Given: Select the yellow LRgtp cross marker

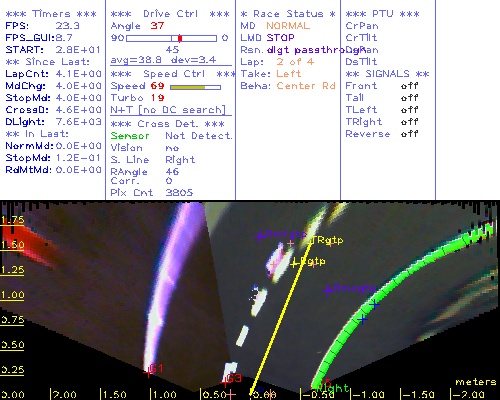Looking at the screenshot, I should tap(294, 264).
